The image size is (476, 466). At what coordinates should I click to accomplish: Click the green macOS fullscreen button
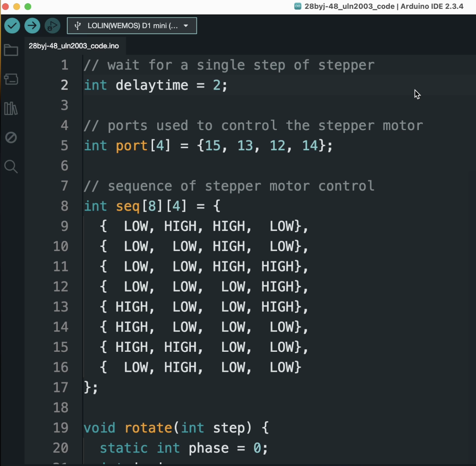tap(28, 6)
